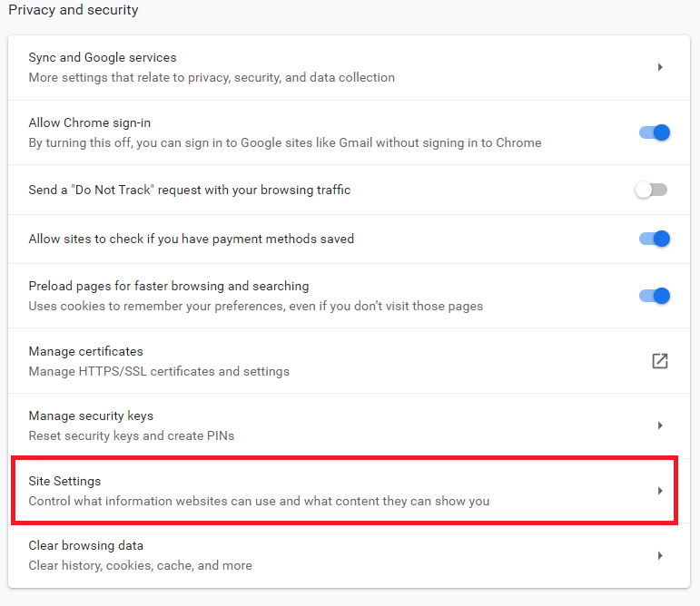Image resolution: width=700 pixels, height=606 pixels.
Task: Expand Sync and Google services with its arrow
Action: [660, 67]
